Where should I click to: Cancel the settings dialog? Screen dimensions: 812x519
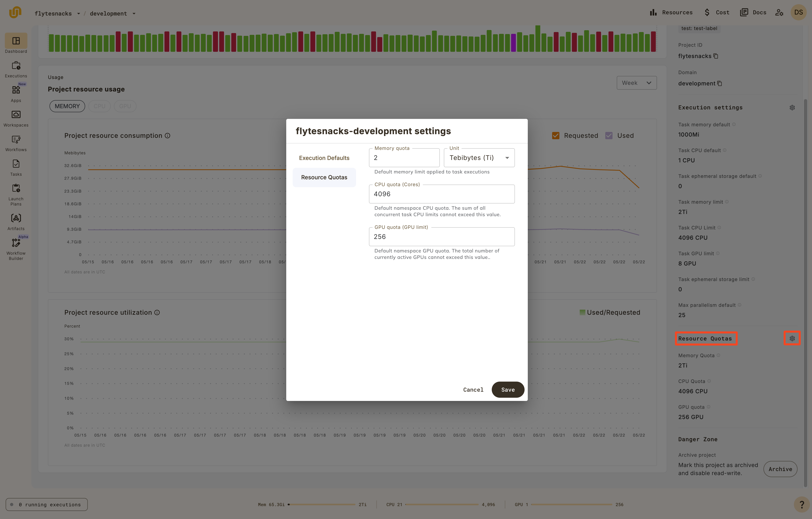coord(473,390)
